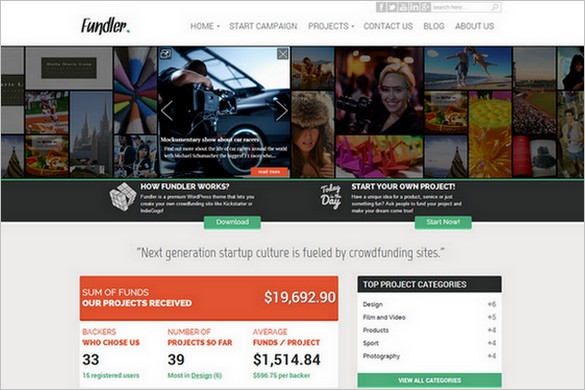Open the Twitter social icon
Viewport: 585px width, 390px height.
tap(392, 7)
